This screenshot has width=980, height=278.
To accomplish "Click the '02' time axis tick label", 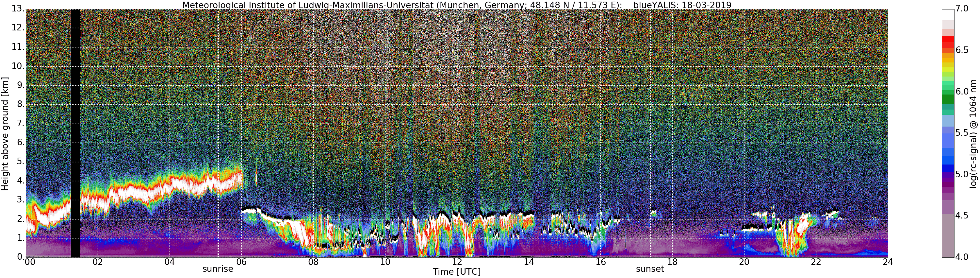I will tap(98, 262).
